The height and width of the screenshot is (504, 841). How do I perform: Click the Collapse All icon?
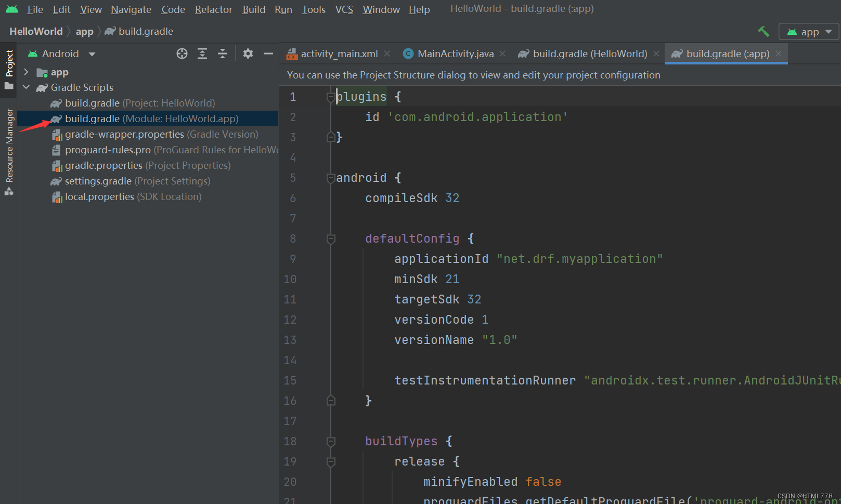[223, 54]
